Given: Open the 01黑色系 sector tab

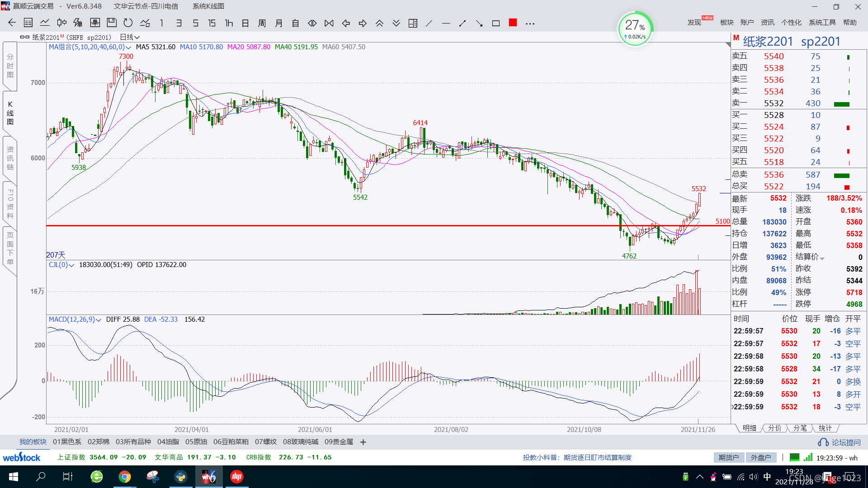Looking at the screenshot, I should click(x=67, y=442).
